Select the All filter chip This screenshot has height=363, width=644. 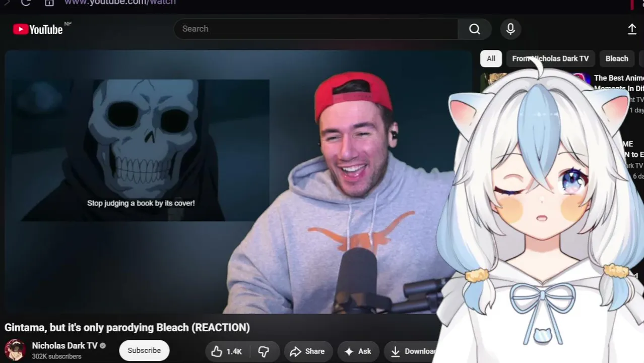tap(491, 58)
